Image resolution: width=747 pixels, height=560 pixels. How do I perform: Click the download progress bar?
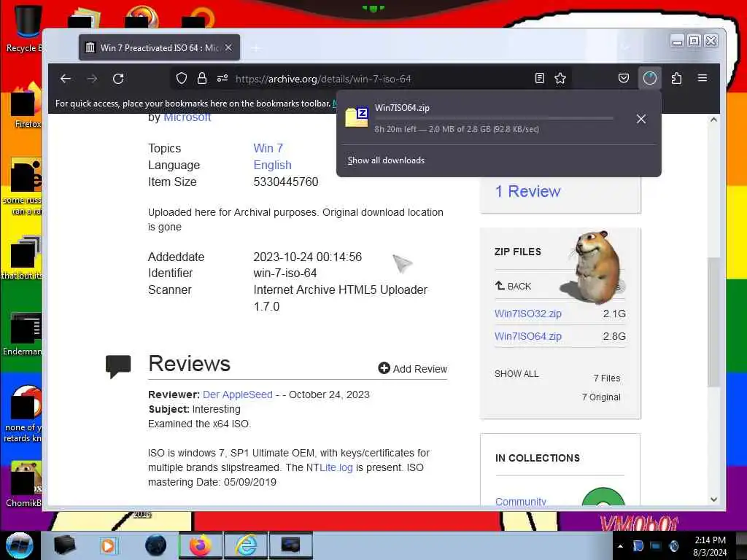coord(494,118)
